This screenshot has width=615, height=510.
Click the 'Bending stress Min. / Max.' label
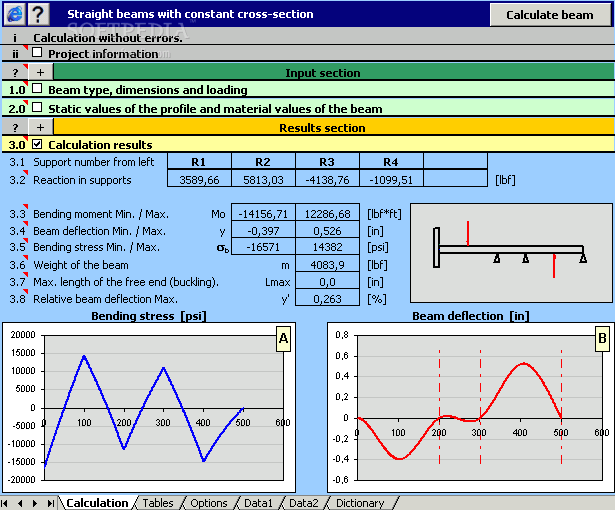point(96,247)
